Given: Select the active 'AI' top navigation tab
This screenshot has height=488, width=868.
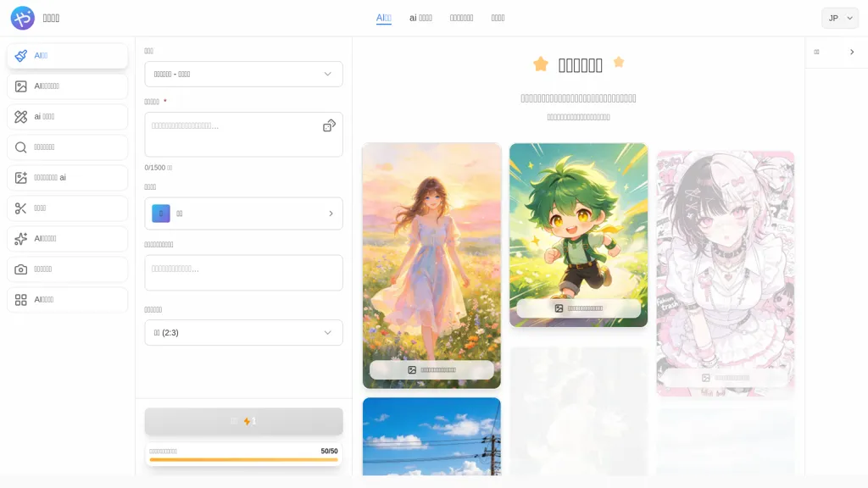Looking at the screenshot, I should pos(384,19).
